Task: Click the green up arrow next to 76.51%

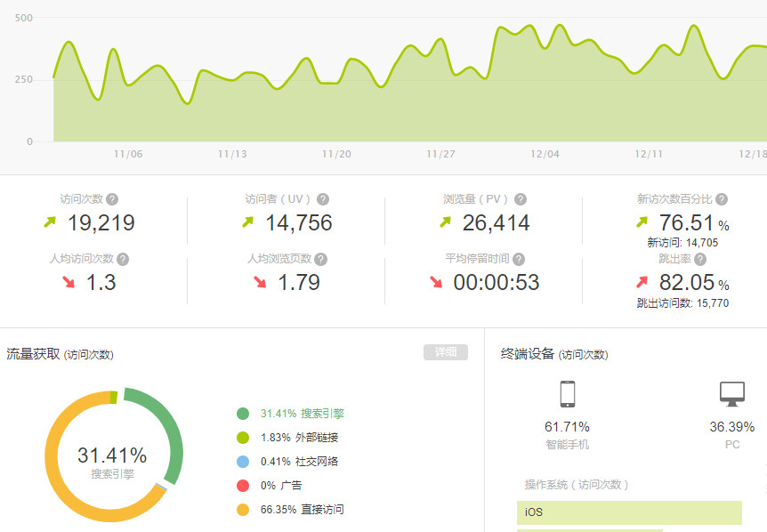Action: (642, 222)
